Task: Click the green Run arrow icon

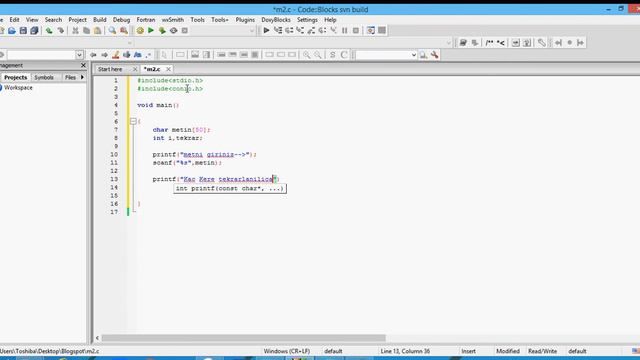Action: click(151, 31)
